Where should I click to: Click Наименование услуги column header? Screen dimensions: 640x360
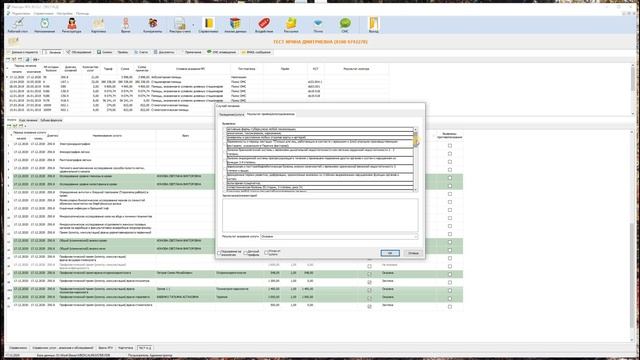(x=107, y=136)
